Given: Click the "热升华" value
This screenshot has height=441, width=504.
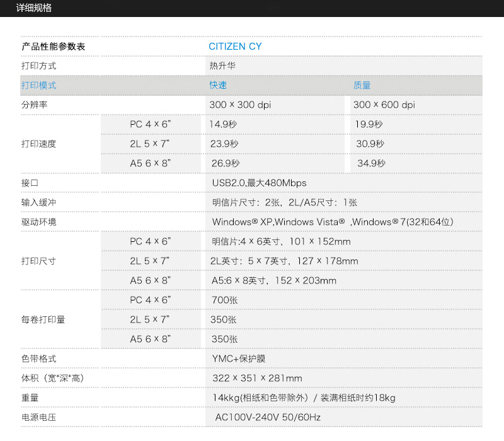Looking at the screenshot, I should click(222, 66).
